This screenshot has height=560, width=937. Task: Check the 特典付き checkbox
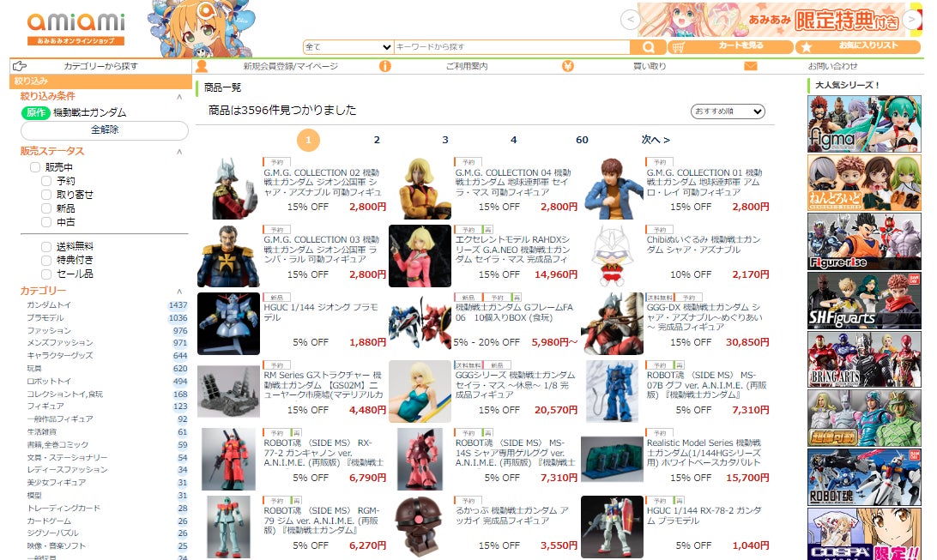pyautogui.click(x=46, y=260)
